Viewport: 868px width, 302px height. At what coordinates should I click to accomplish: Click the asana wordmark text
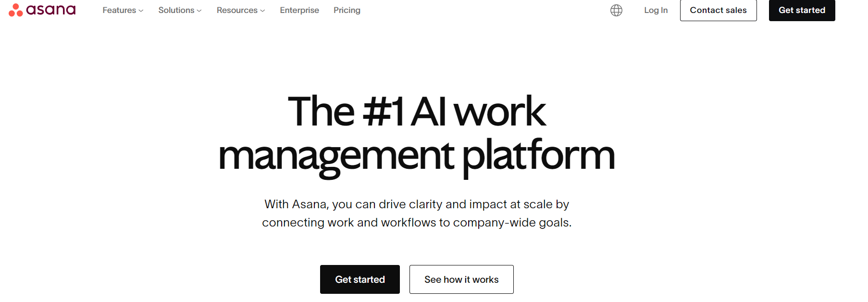[x=51, y=10]
